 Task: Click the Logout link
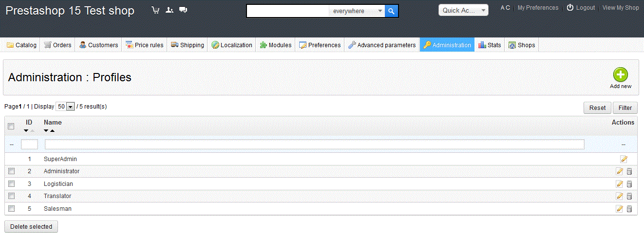click(x=581, y=8)
